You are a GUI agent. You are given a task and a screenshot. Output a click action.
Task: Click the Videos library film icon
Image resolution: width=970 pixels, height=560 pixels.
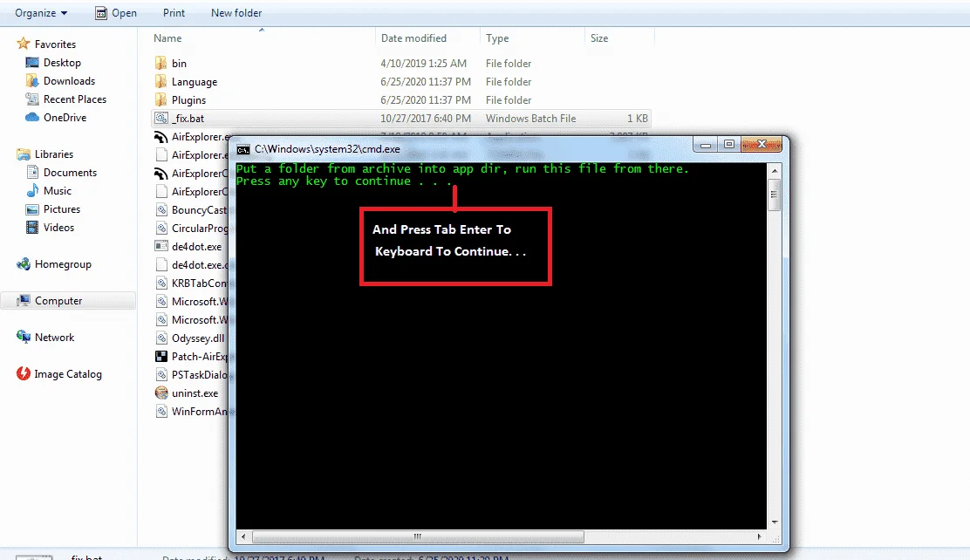tap(32, 227)
